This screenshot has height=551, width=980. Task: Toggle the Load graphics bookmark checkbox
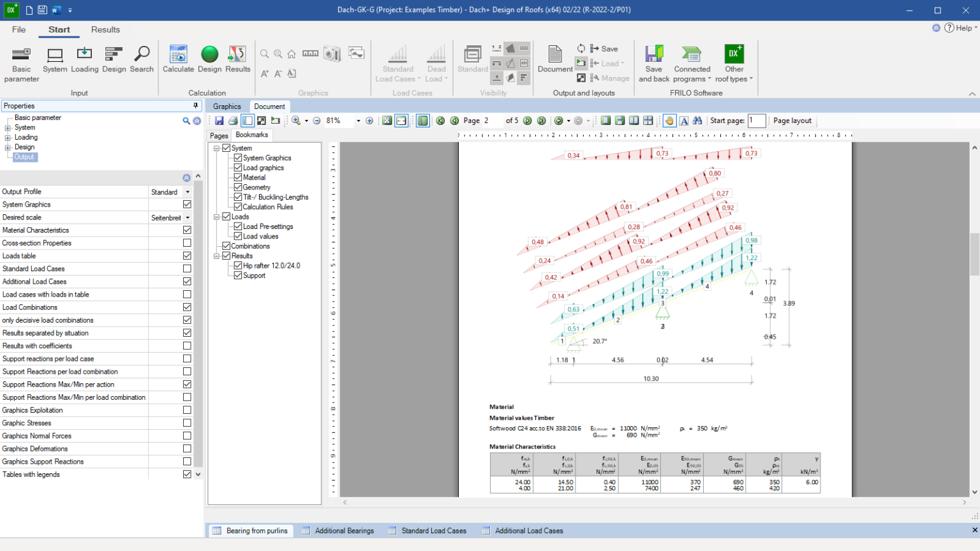tap(238, 168)
